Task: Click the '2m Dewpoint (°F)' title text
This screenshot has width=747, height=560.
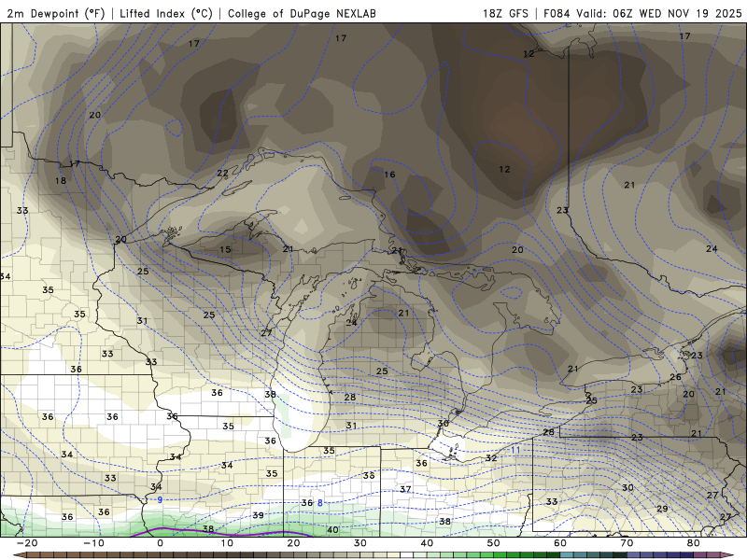Action: tap(55, 13)
